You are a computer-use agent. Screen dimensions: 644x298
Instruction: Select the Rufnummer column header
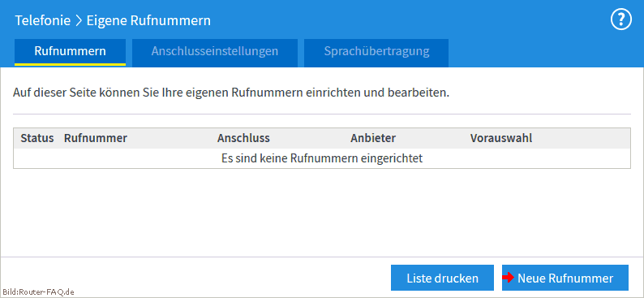pyautogui.click(x=95, y=138)
